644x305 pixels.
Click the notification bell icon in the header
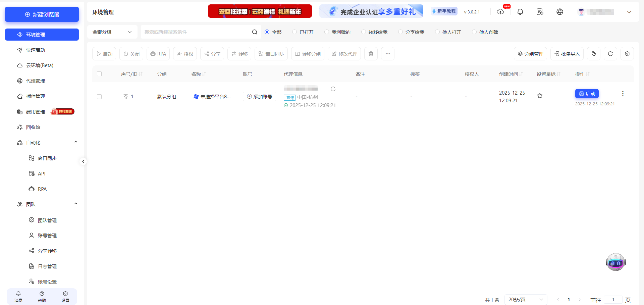point(520,11)
